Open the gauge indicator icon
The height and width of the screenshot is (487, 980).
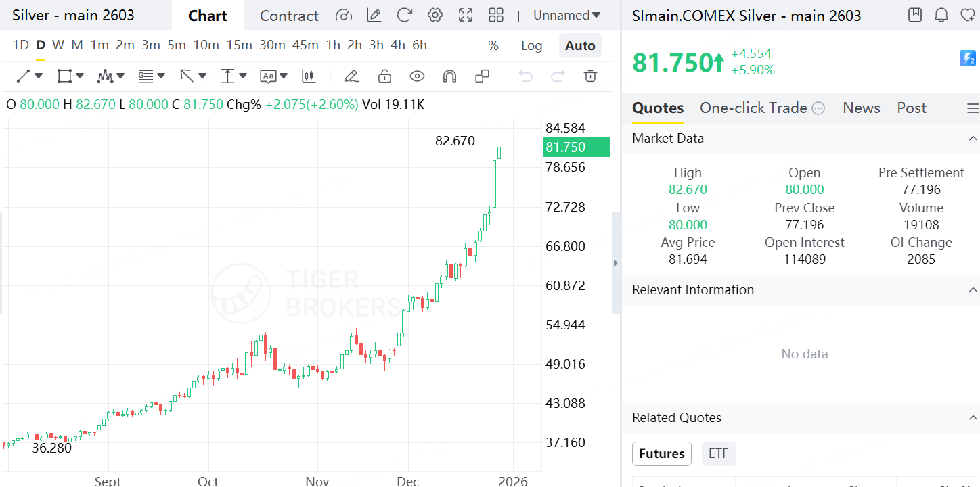[x=344, y=16]
